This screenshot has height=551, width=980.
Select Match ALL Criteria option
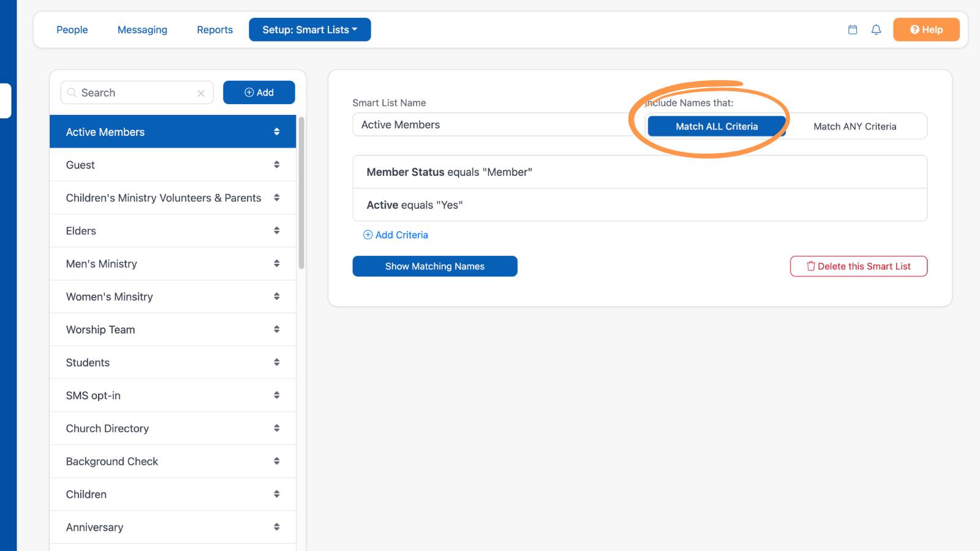coord(717,126)
